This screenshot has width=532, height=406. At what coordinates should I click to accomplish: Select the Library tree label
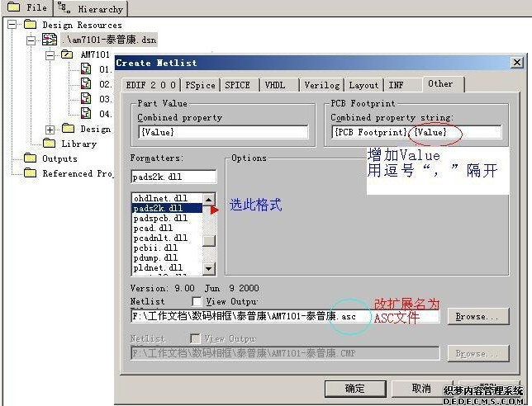tap(79, 144)
